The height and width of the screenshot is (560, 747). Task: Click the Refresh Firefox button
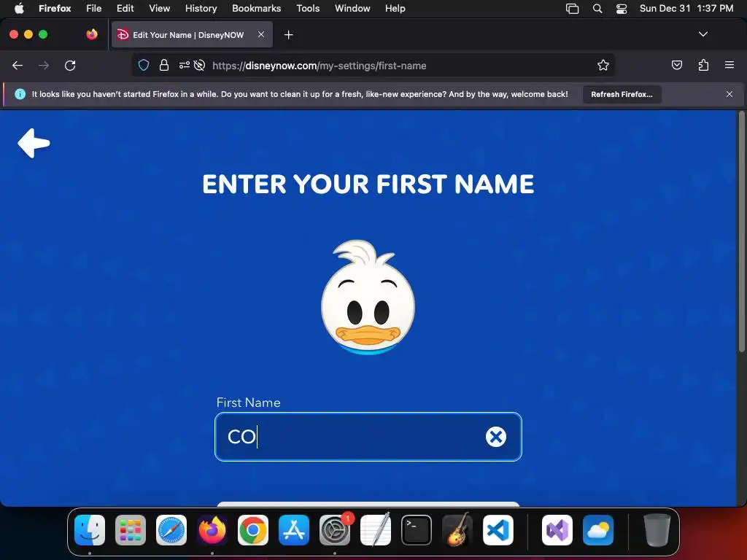[x=622, y=94]
